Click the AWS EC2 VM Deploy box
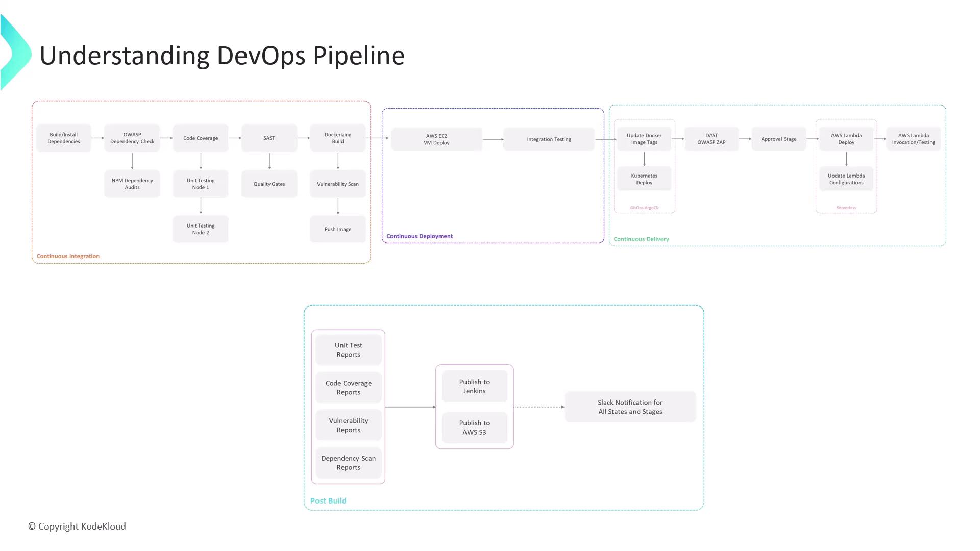 pos(436,139)
